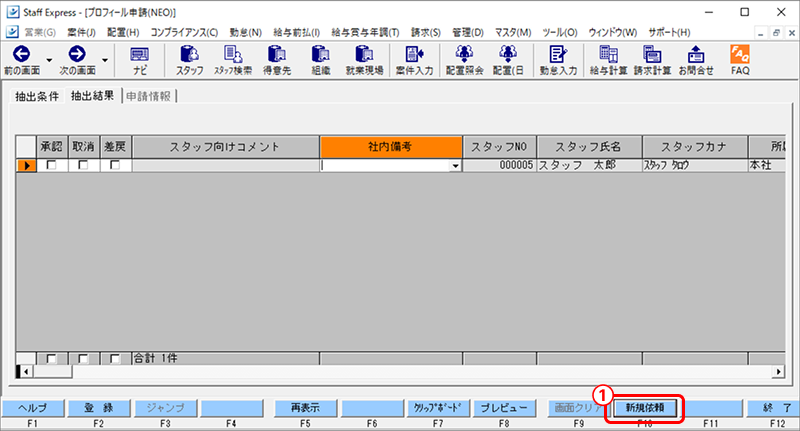
Task: Open the マスタ(M) menu
Action: point(513,32)
